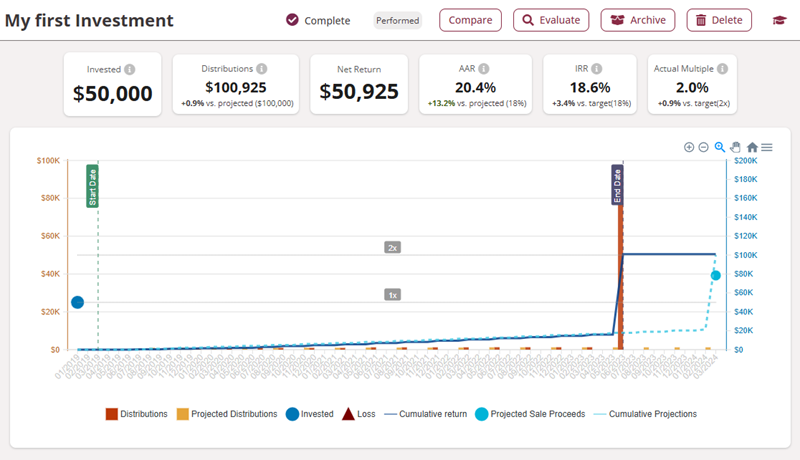Click the chart zoom in icon

click(x=689, y=147)
